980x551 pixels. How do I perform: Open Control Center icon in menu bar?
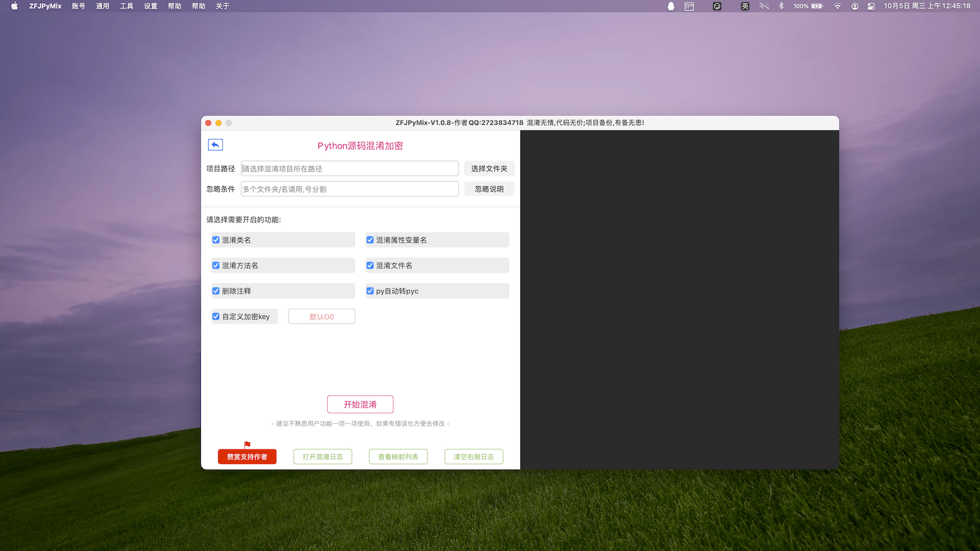pyautogui.click(x=871, y=6)
